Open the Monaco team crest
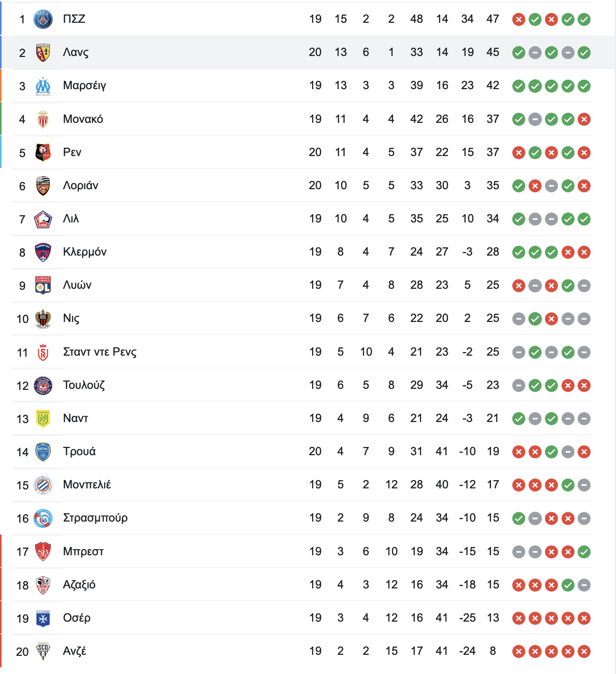 tap(43, 119)
